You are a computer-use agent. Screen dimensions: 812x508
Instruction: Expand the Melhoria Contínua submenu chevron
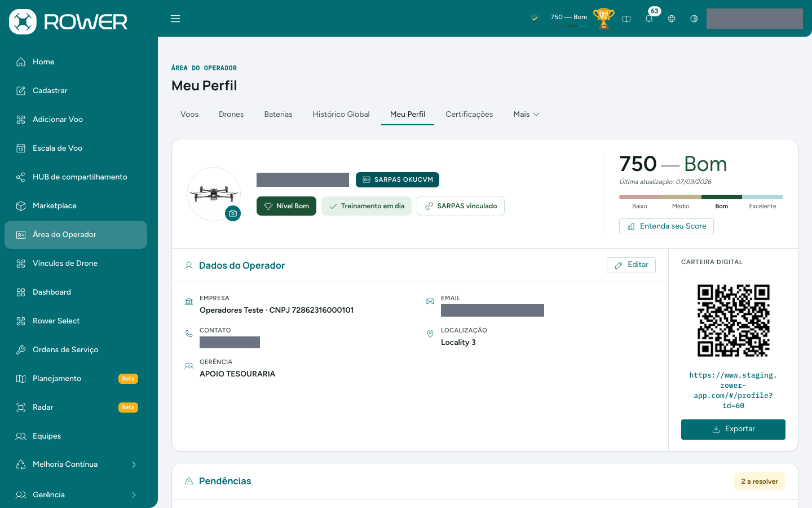point(134,465)
